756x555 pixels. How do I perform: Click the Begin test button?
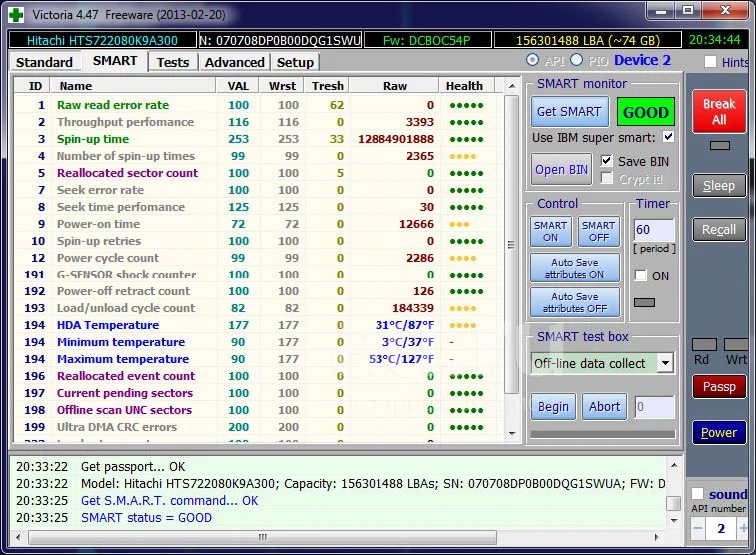553,407
